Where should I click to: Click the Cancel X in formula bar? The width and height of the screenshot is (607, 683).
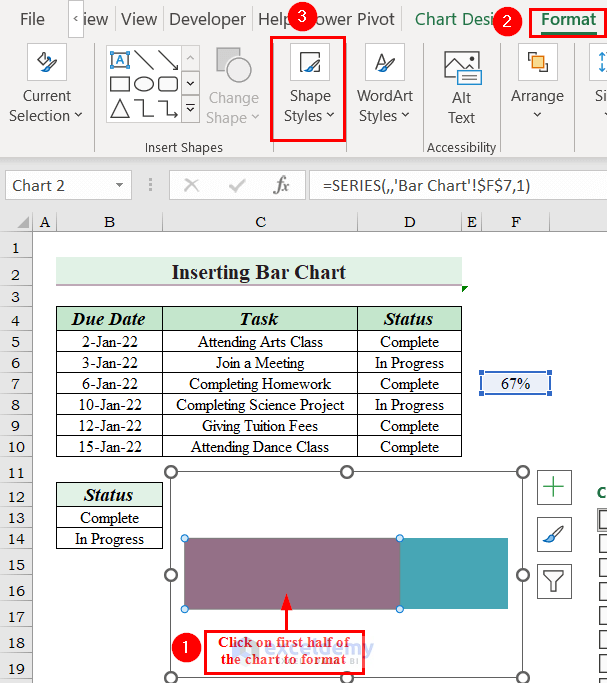(191, 186)
